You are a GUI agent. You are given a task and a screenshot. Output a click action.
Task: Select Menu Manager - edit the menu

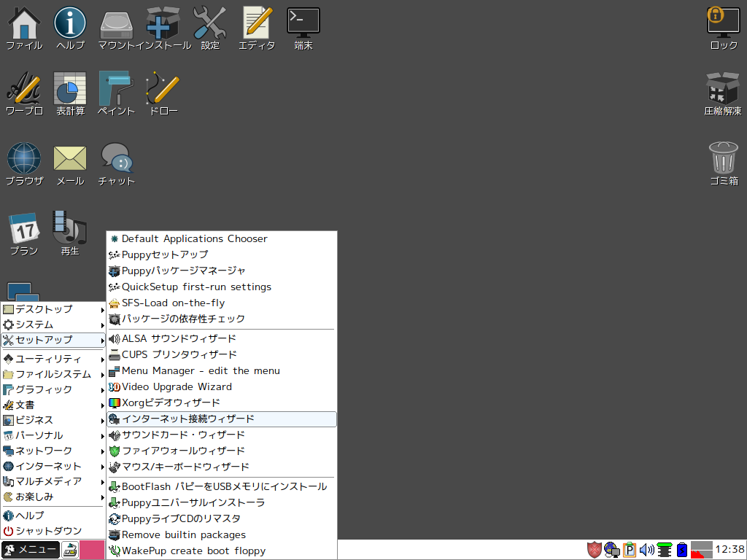coord(222,371)
